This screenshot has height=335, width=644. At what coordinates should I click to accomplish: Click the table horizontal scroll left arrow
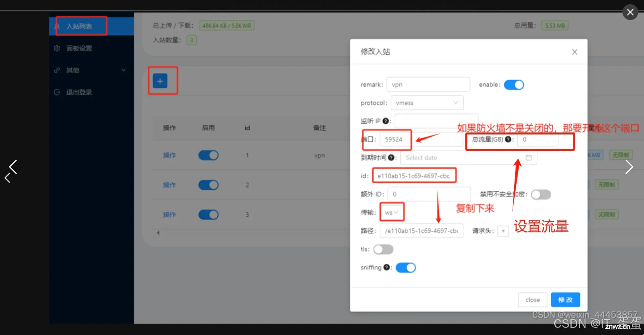158,233
